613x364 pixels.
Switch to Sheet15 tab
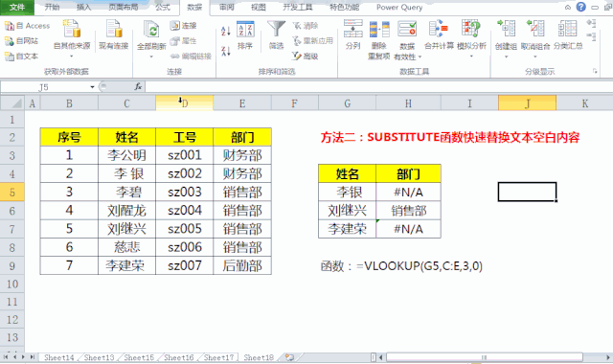coord(139,357)
